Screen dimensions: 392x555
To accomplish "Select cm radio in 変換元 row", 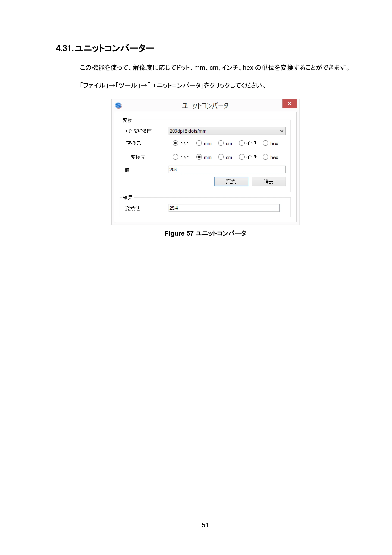I will [x=221, y=143].
